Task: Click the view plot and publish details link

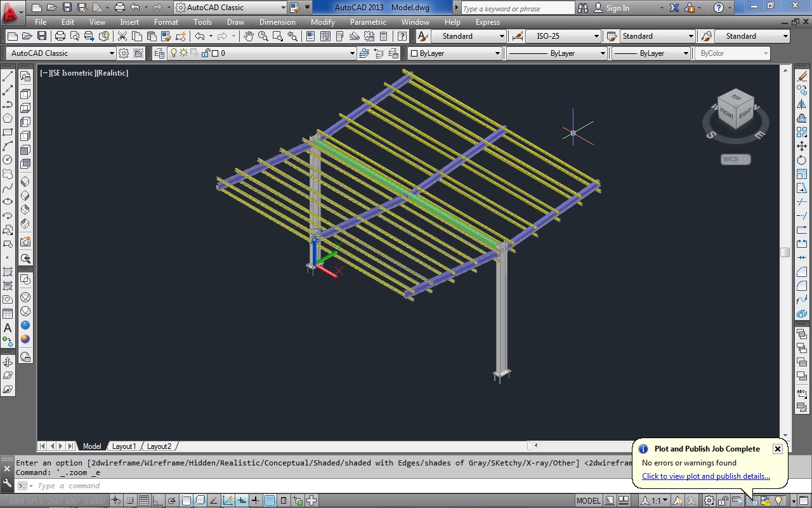Action: [706, 476]
